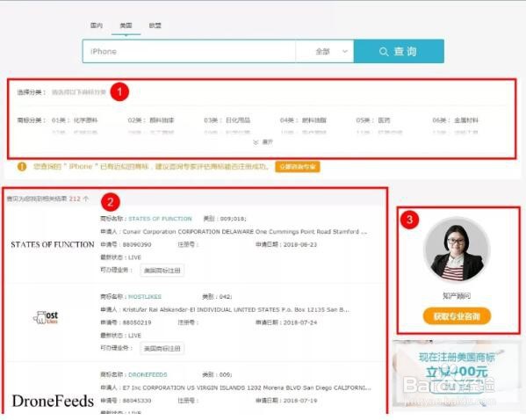
Task: Click 美国商标注册 under MOSTLIKES result
Action: 162,349
